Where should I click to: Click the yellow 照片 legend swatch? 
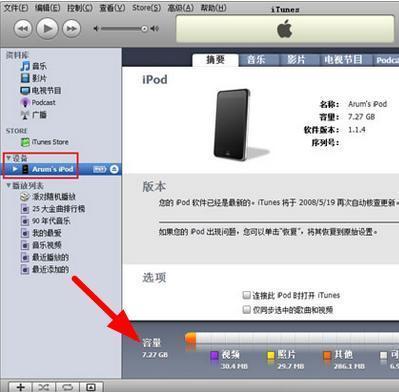coord(271,355)
